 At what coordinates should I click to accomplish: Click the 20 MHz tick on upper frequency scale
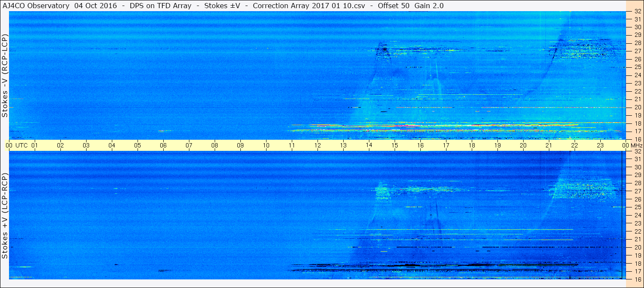point(637,107)
